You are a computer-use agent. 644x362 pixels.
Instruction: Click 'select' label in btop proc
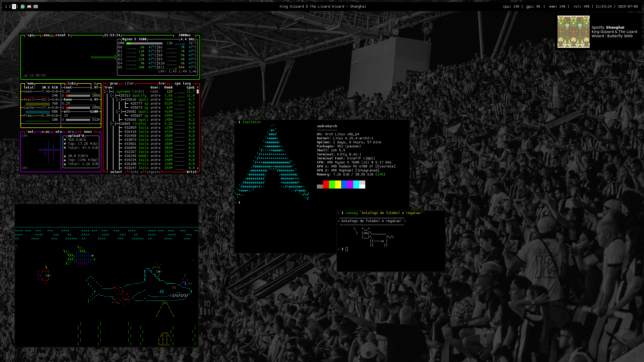tap(116, 172)
